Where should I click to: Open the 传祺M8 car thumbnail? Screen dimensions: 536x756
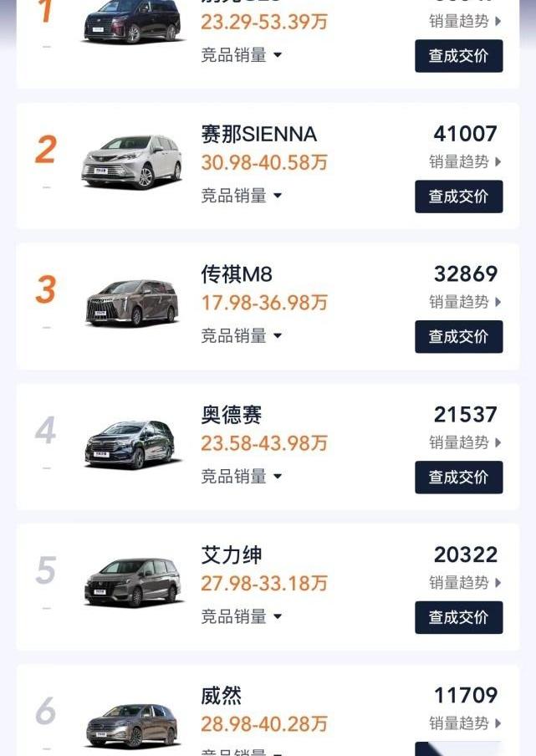click(x=132, y=303)
